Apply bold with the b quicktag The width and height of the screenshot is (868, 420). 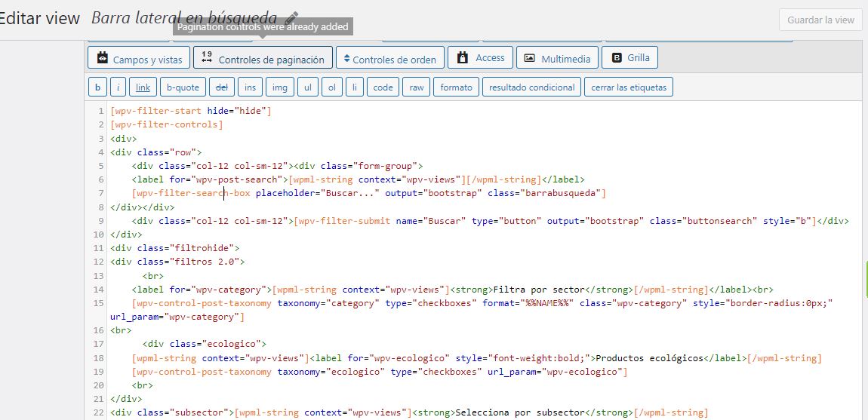click(97, 87)
